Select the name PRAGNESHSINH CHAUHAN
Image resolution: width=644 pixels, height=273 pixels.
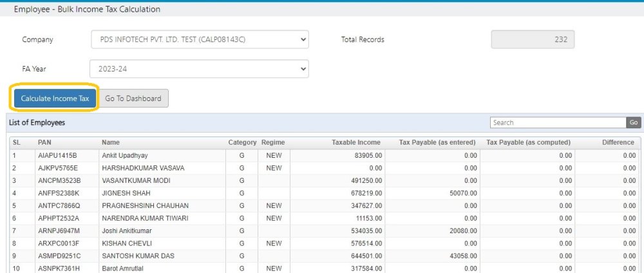145,205
